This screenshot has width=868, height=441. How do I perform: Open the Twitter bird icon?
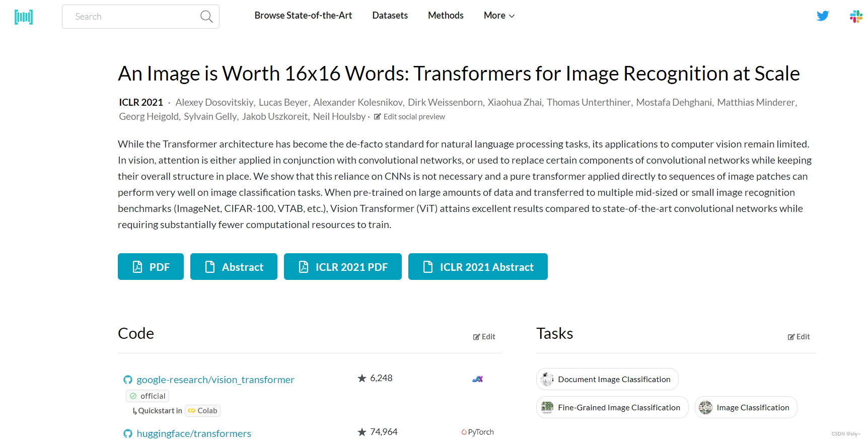pos(823,16)
